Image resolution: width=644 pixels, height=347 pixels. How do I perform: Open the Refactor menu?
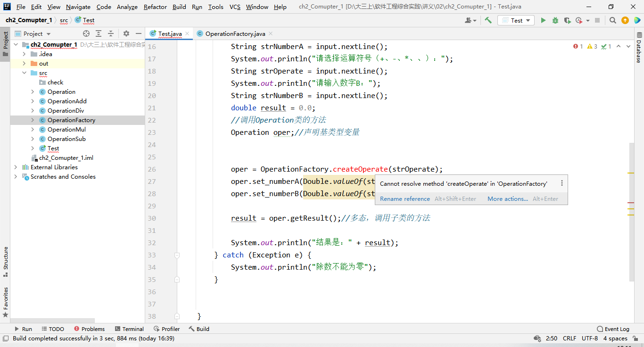[155, 7]
